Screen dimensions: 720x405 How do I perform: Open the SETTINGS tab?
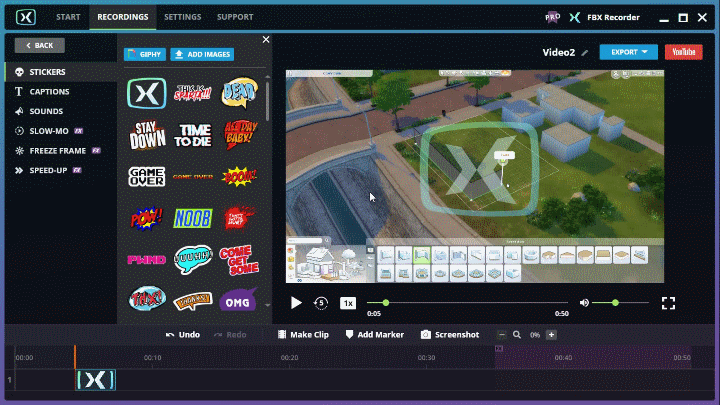(x=183, y=17)
